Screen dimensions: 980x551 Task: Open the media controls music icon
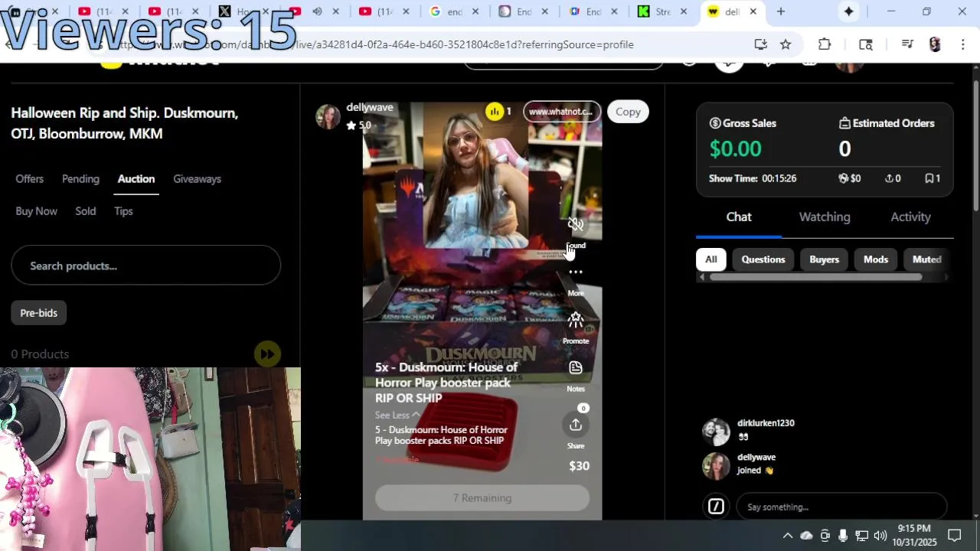coord(907,44)
